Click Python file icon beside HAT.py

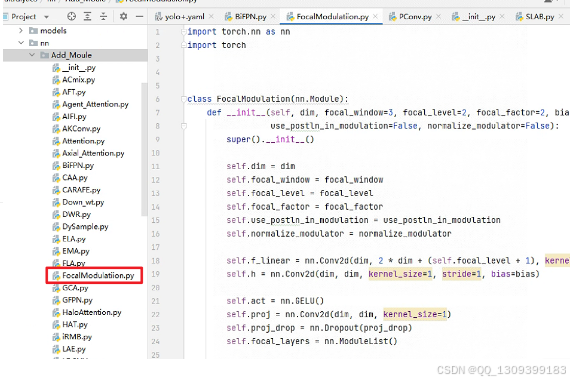56,325
